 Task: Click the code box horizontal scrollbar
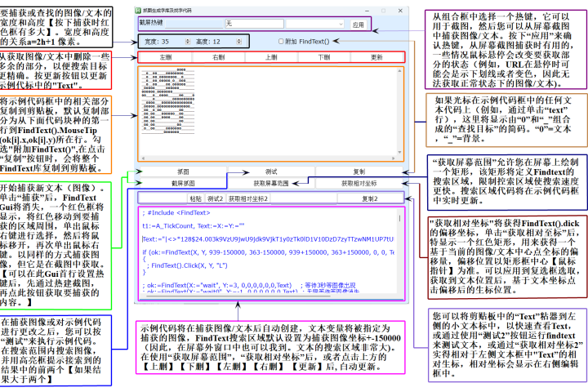point(268,296)
